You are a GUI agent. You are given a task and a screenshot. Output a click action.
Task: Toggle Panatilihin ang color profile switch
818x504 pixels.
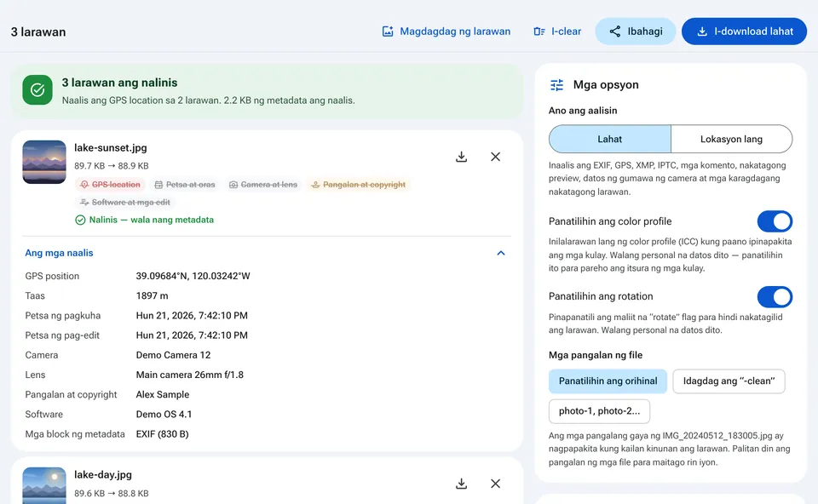pos(775,221)
